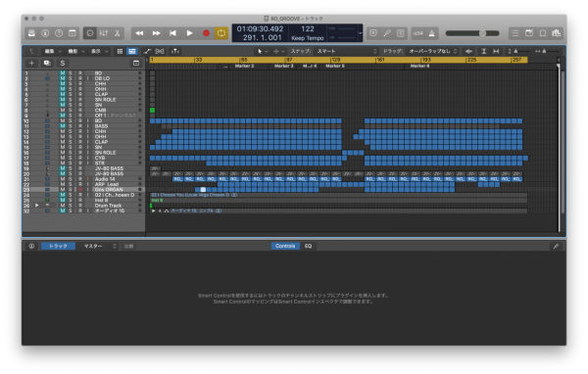This screenshot has height=374, width=588.
Task: Adjust the master volume slider
Action: 472,33
